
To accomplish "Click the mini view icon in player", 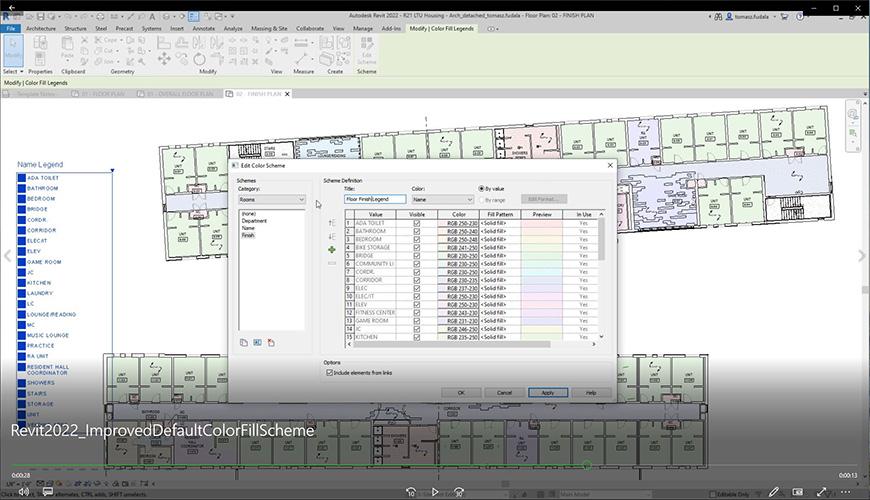I will tap(797, 492).
